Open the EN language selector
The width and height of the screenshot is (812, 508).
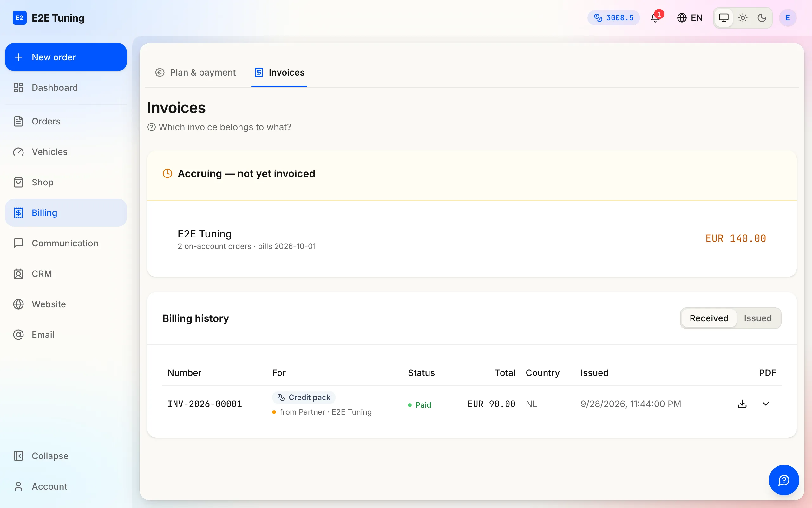coord(690,18)
